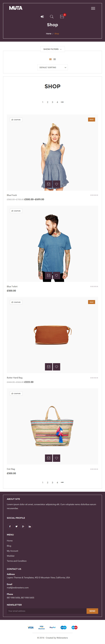
Task: Compare the Butter Hand Bag product
Action: pos(16,302)
